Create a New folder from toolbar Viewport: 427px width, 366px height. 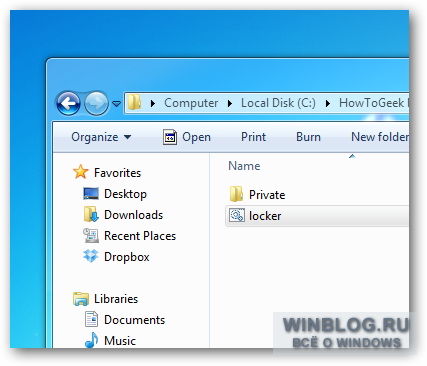coord(380,137)
